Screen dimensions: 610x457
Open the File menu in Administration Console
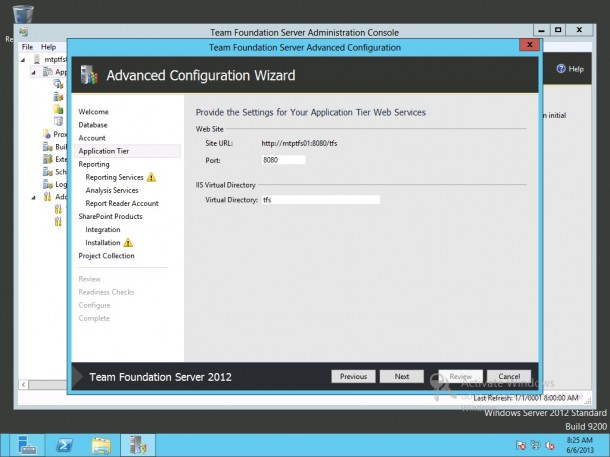(x=27, y=47)
